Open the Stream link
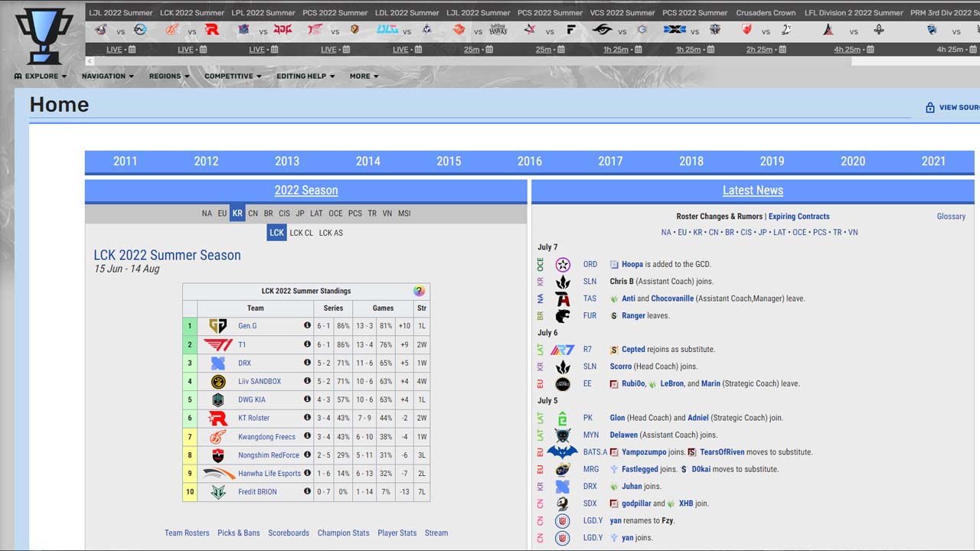This screenshot has height=551, width=980. coord(436,533)
